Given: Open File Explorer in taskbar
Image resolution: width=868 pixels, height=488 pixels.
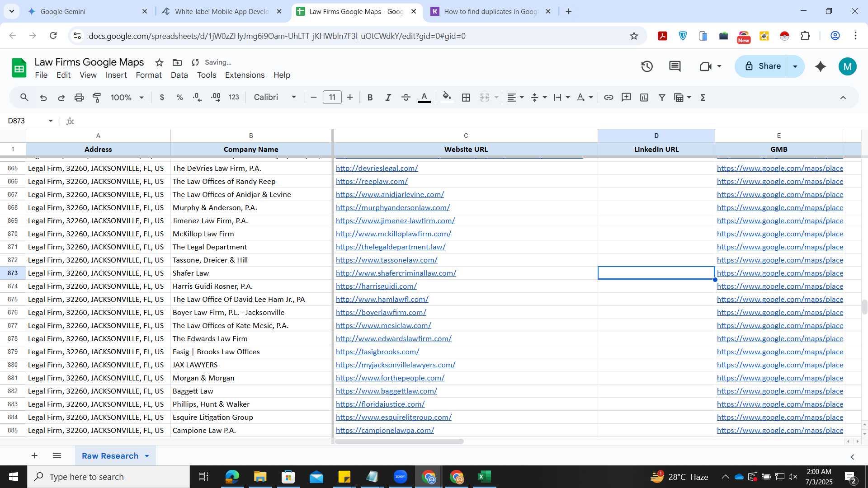Looking at the screenshot, I should coord(260,477).
